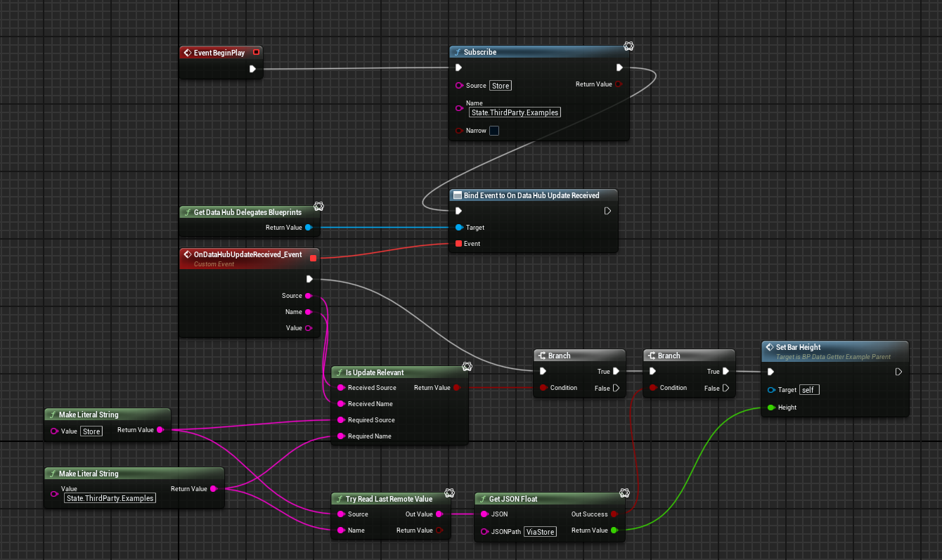Click the Subscribe node's execution output pin
Viewport: 942px width, 560px height.
tap(619, 68)
